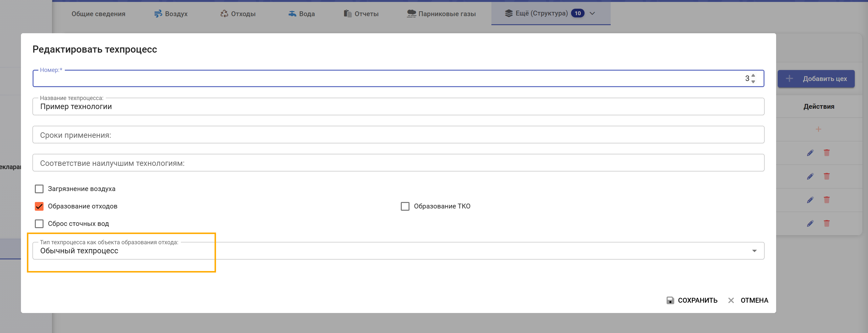Click the X cancel icon

click(731, 300)
